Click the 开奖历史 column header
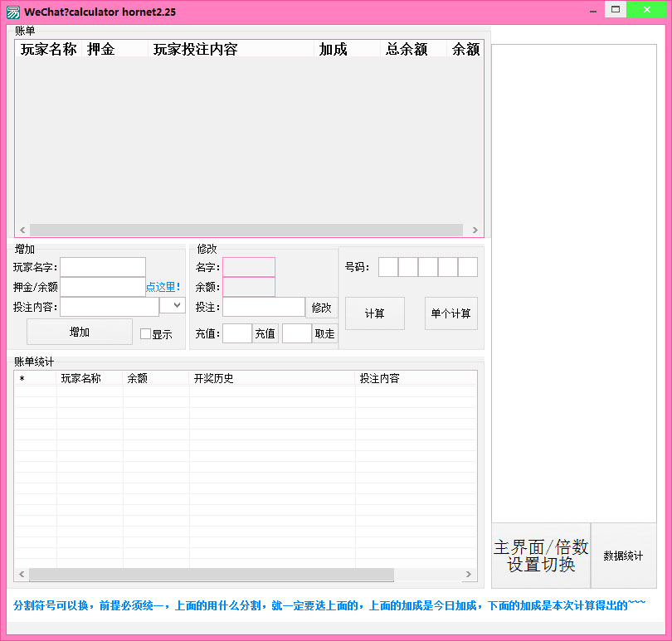672x641 pixels. (x=272, y=378)
